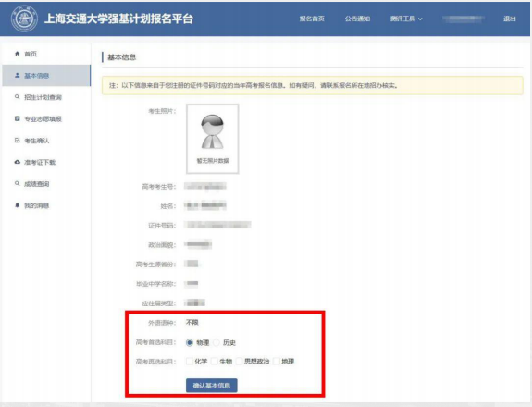
Task: Click the 毕业中学名称 label
Action: 155,284
